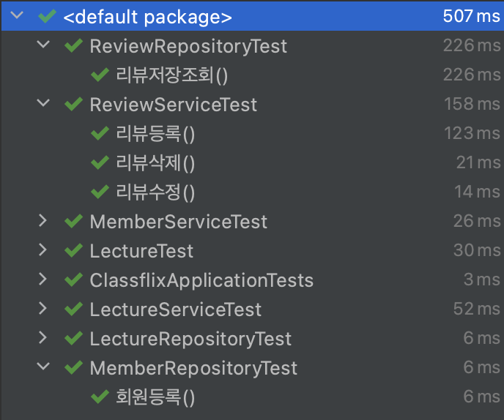Select the ClassflixApplicationTests class row

(252, 280)
